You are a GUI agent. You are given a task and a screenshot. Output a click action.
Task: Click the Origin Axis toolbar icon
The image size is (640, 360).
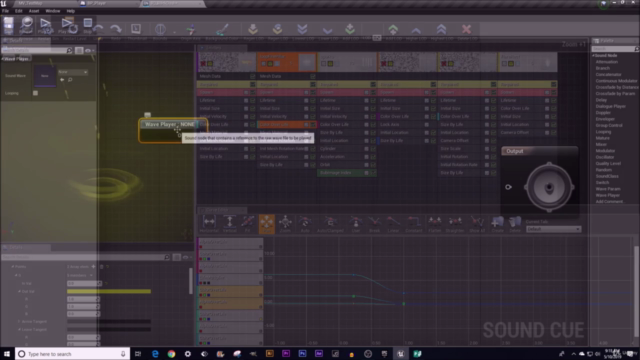coord(191,29)
